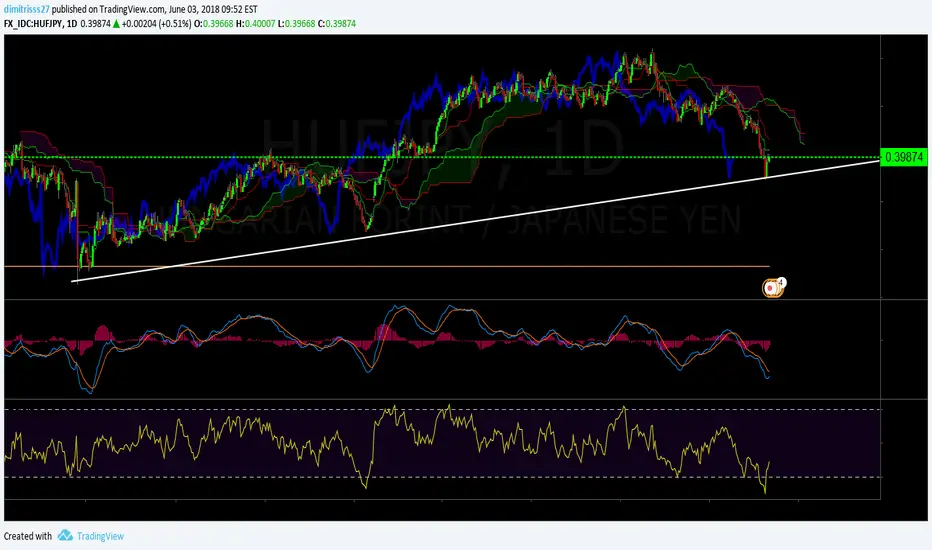The image size is (932, 550).
Task: Click the 1D interval label in header
Action: tap(72, 24)
